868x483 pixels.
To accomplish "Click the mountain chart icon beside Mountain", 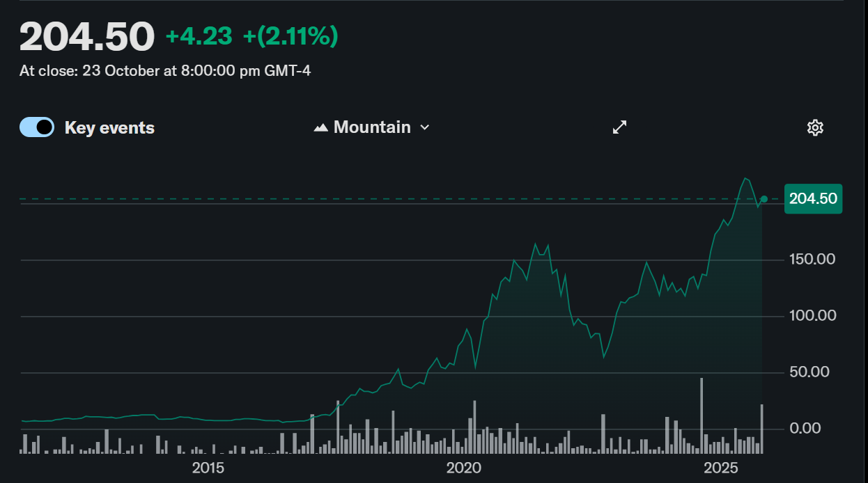I will tap(321, 127).
